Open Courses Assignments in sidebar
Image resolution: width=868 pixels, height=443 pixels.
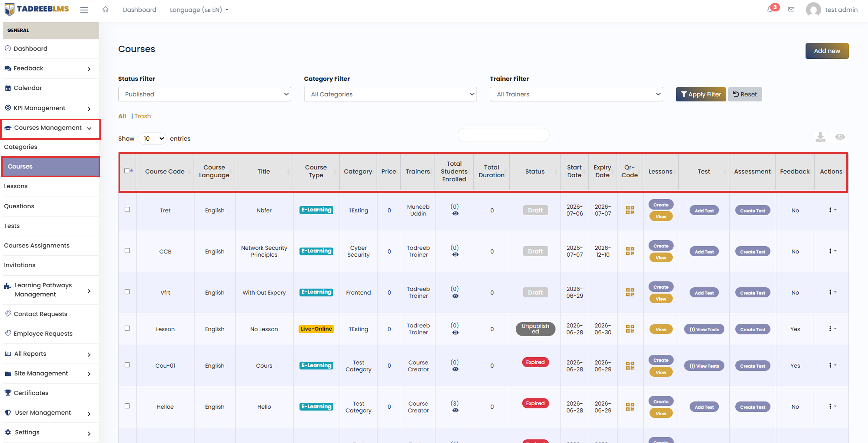coord(51,245)
